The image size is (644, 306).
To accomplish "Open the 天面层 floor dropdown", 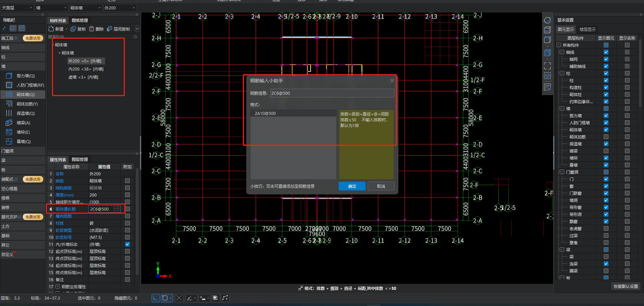I will pyautogui.click(x=17, y=8).
